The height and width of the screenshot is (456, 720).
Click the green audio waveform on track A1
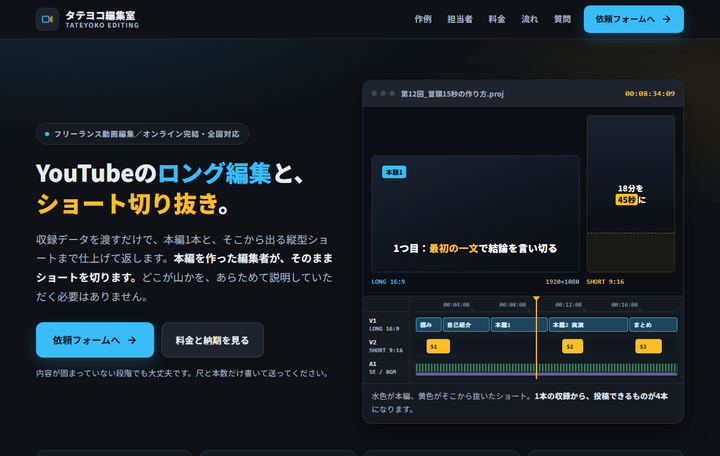pos(546,368)
